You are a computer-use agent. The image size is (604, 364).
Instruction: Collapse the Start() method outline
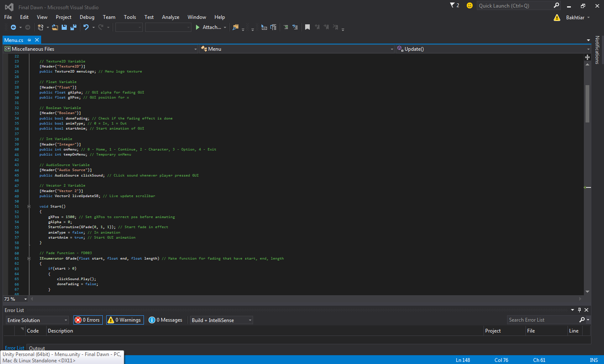pos(29,206)
